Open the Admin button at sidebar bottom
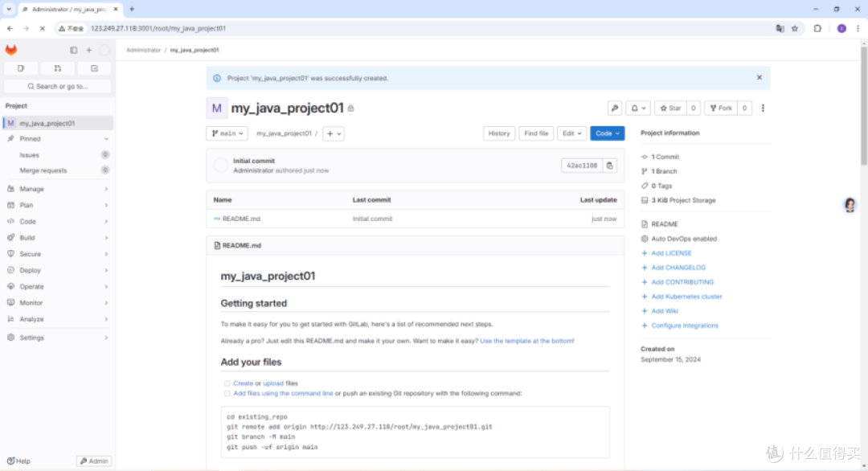The width and height of the screenshot is (868, 471). 94,461
